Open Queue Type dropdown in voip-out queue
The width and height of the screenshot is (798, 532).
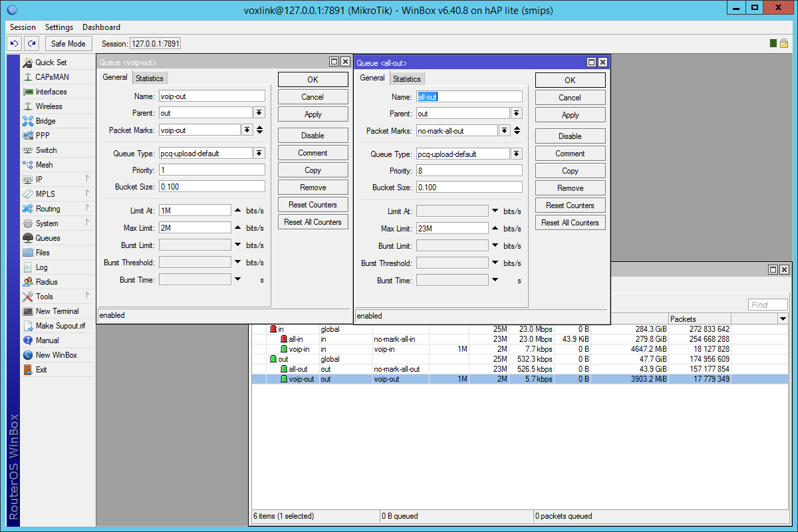(259, 153)
